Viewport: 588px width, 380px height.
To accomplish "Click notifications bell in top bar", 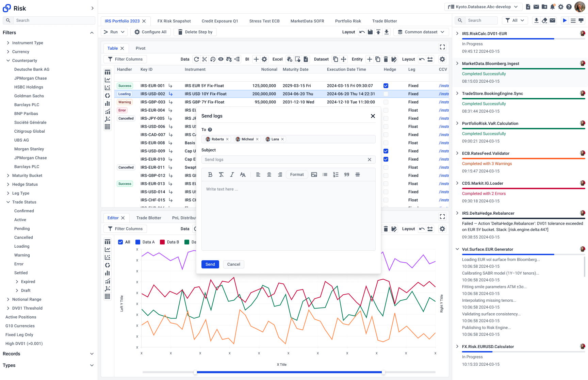I will (553, 7).
